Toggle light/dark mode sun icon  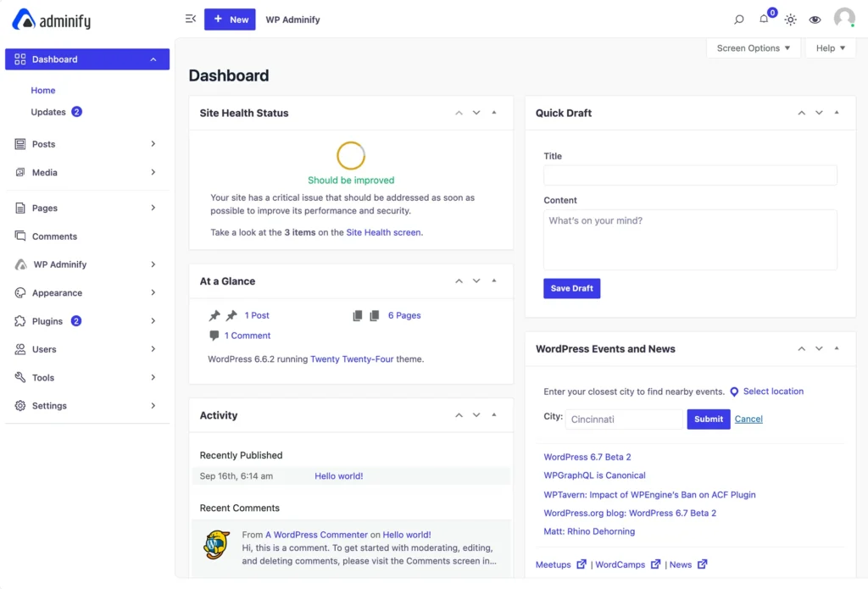[x=790, y=19]
